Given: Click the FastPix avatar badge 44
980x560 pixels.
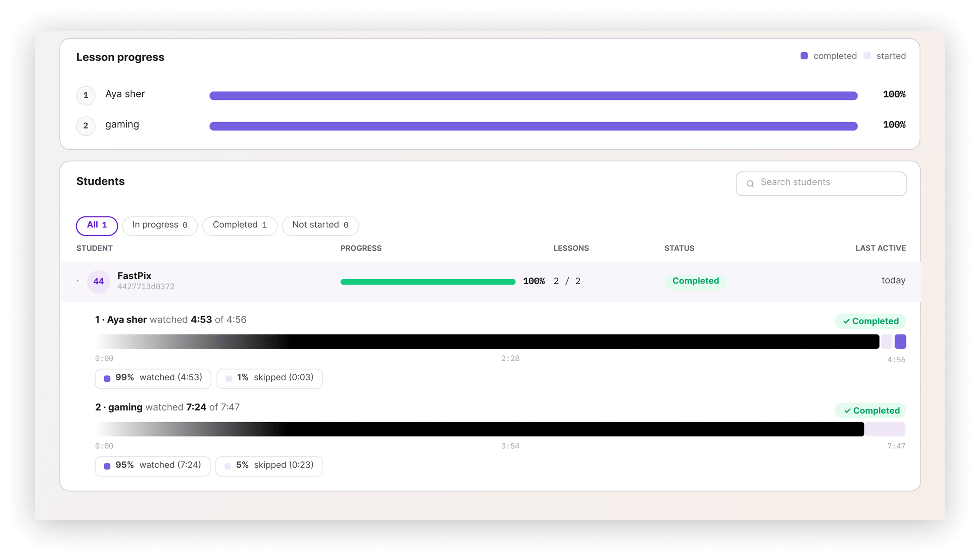Looking at the screenshot, I should 98,281.
